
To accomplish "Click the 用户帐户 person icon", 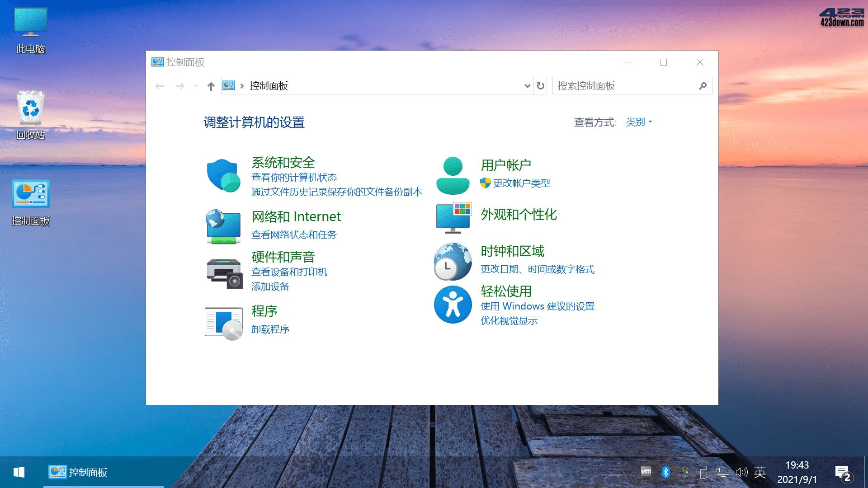I will click(x=452, y=176).
